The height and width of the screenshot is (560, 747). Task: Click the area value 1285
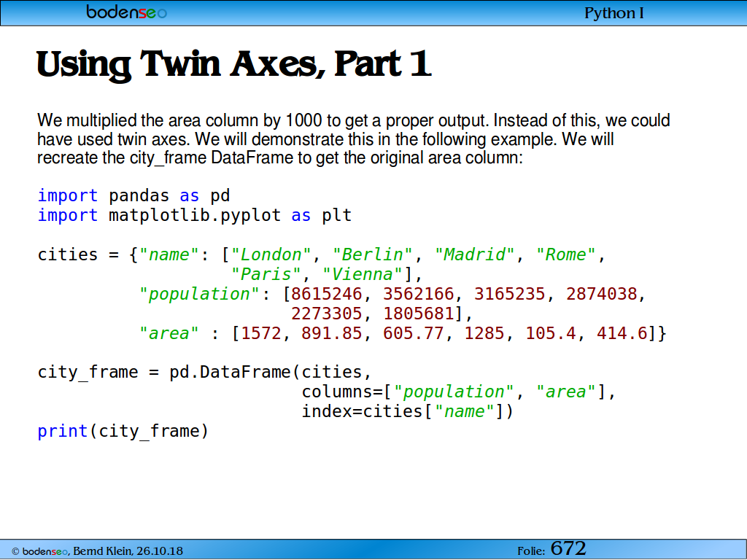click(484, 332)
